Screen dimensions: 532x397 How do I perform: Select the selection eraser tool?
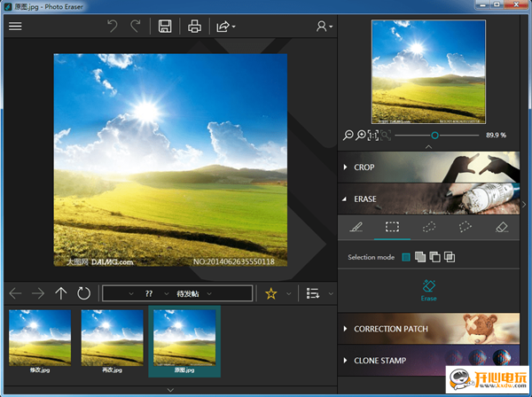pyautogui.click(x=502, y=227)
